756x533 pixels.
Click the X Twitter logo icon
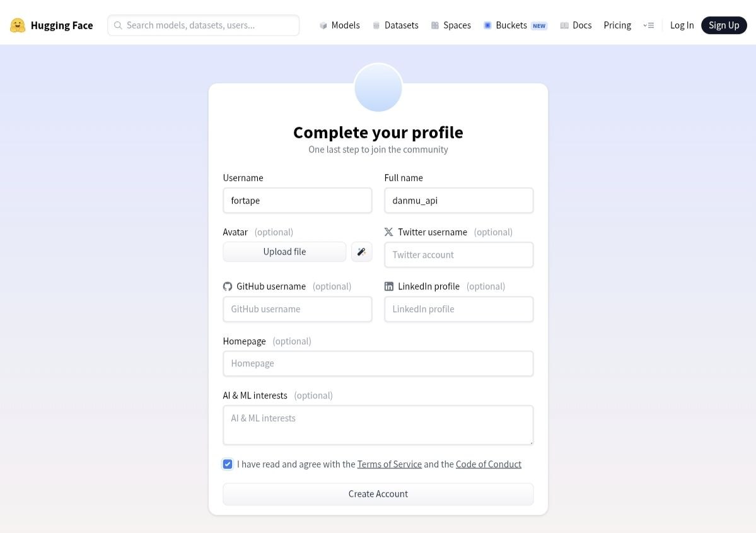(388, 232)
